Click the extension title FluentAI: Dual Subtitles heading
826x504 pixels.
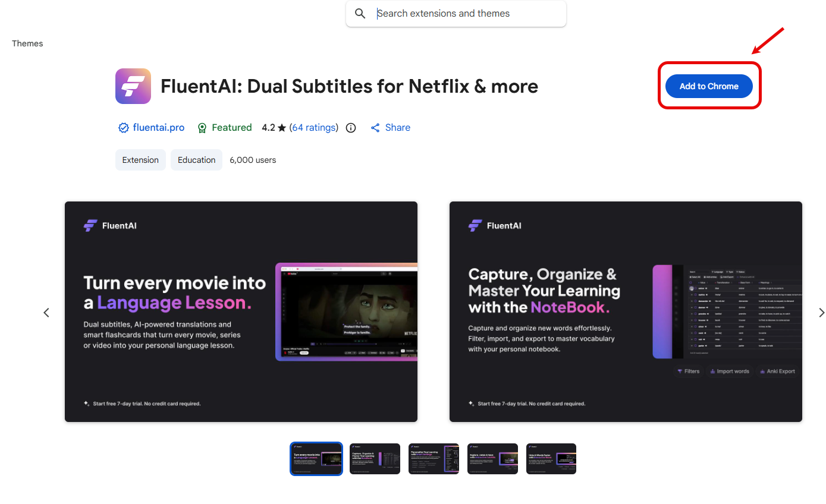point(349,86)
